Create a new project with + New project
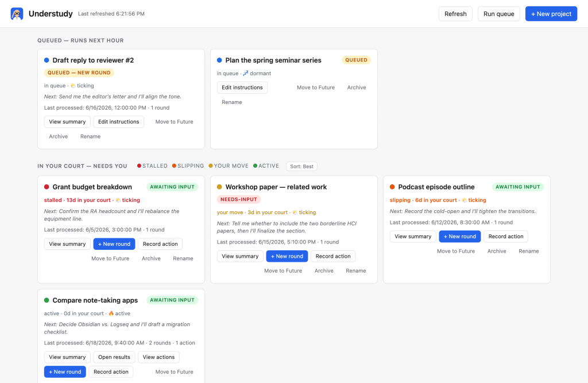The image size is (588, 383). coord(551,14)
